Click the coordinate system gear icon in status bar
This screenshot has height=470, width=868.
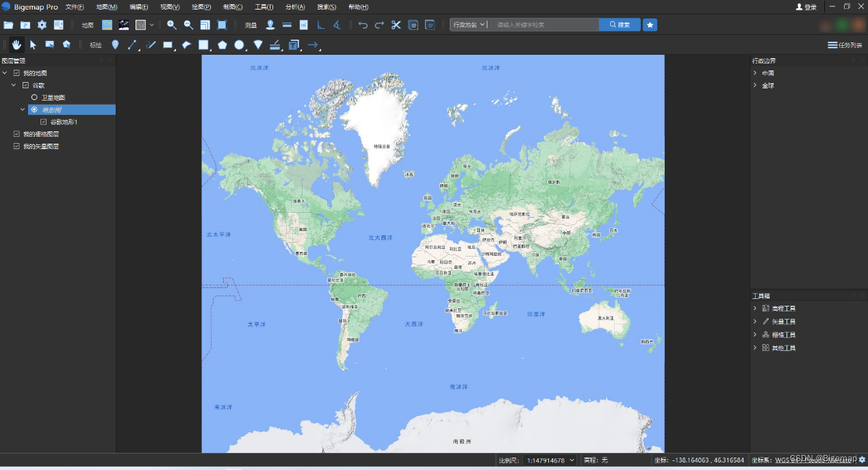click(x=862, y=460)
